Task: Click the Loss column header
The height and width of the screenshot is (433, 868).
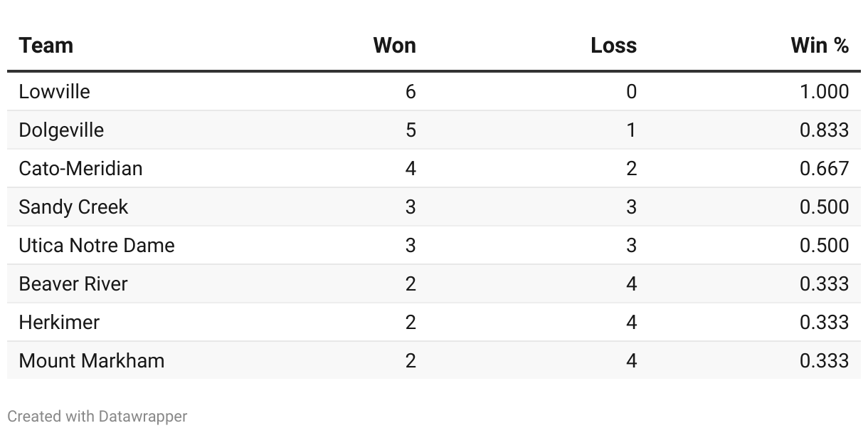Action: click(613, 46)
